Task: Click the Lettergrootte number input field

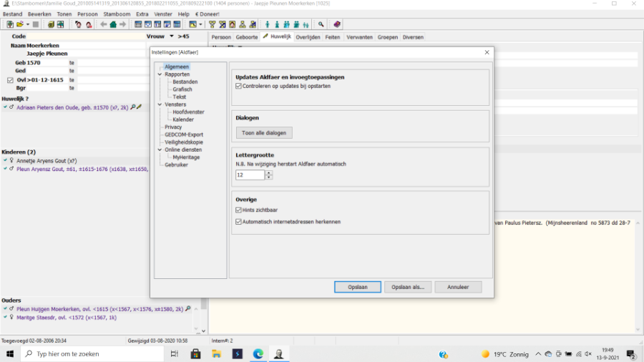Action: [x=250, y=175]
